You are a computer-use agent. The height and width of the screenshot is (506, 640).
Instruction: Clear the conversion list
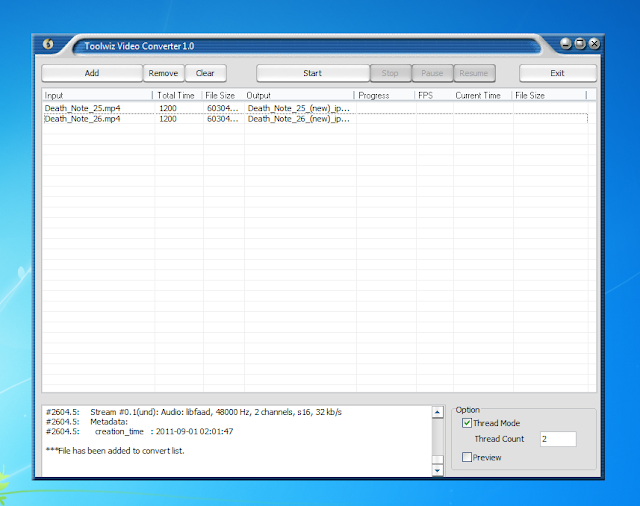pyautogui.click(x=205, y=73)
